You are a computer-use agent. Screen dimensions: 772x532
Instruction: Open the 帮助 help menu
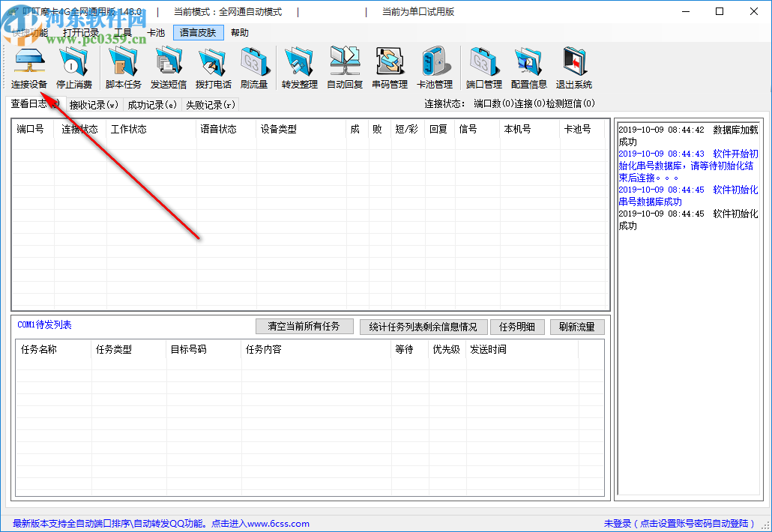[x=240, y=33]
